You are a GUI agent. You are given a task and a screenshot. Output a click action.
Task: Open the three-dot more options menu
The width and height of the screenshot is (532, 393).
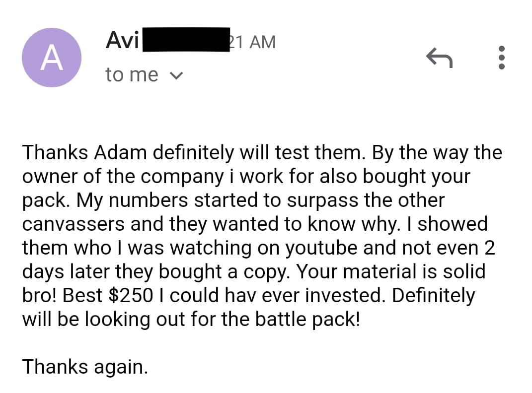tap(502, 58)
